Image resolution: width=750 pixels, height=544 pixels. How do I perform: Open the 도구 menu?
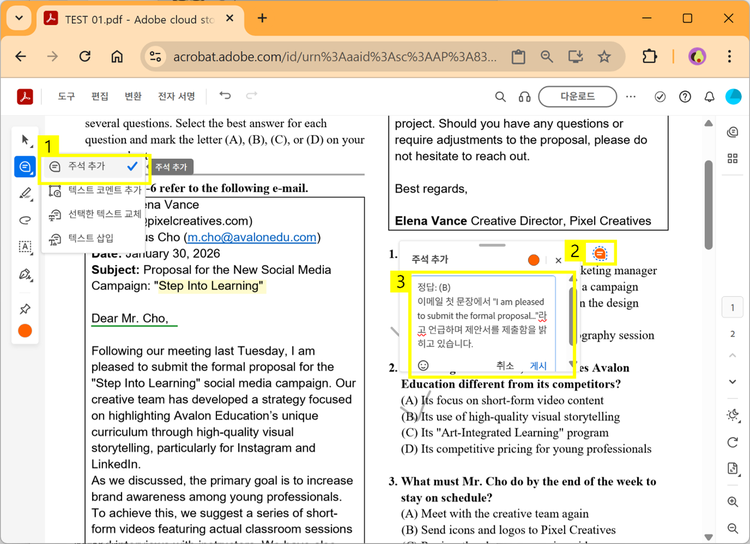coord(66,96)
